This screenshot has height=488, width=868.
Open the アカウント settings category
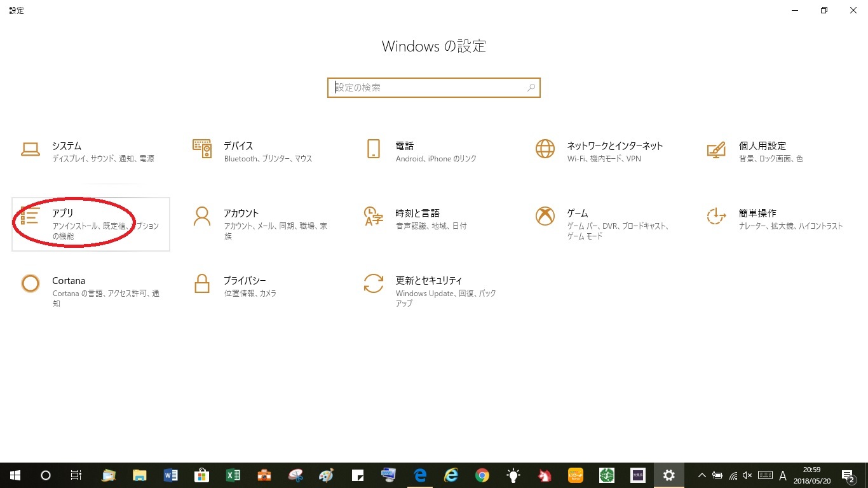[x=262, y=224]
